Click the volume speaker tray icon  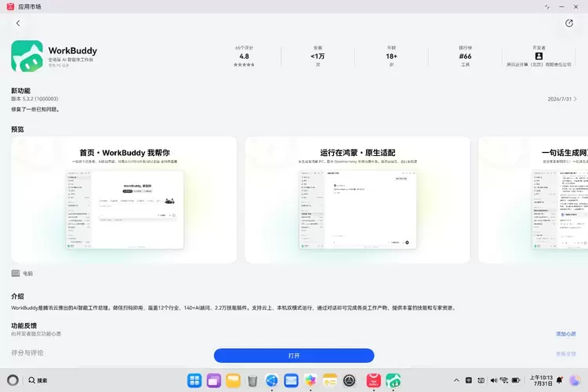[493, 380]
